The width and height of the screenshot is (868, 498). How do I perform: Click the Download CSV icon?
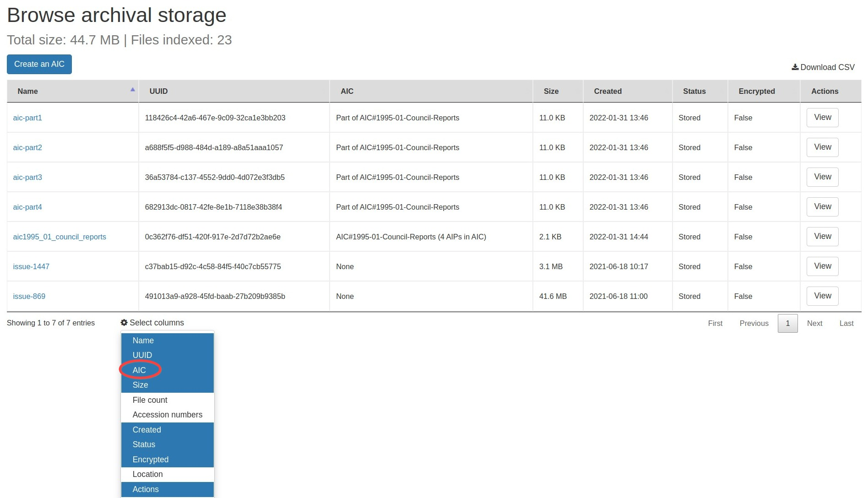pos(795,67)
